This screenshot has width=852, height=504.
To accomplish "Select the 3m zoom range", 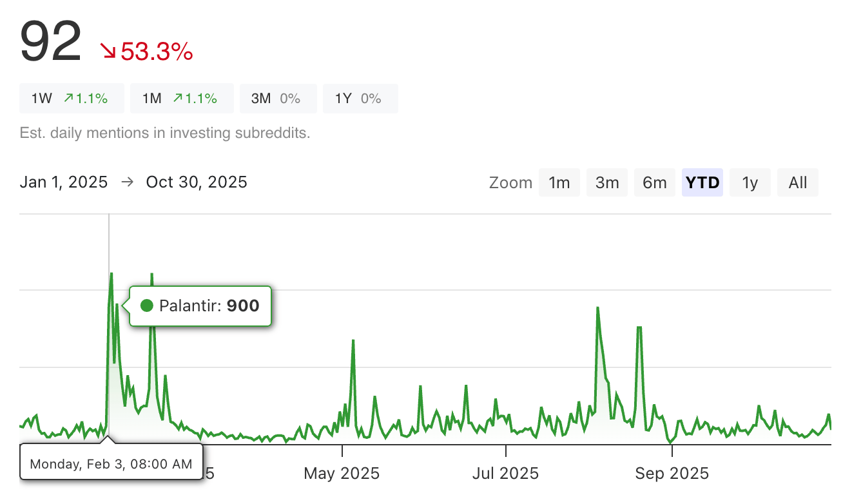I will pos(607,182).
